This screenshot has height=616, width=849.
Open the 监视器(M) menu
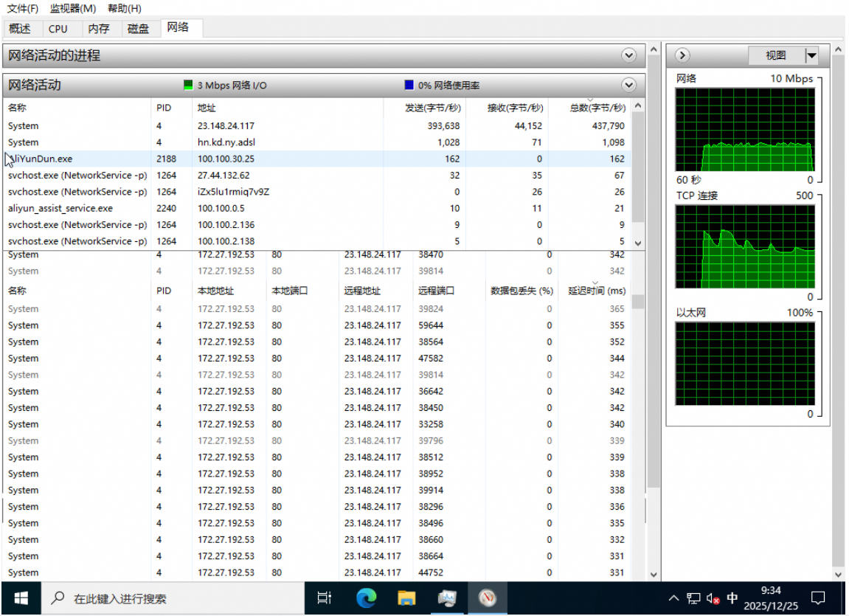(73, 8)
